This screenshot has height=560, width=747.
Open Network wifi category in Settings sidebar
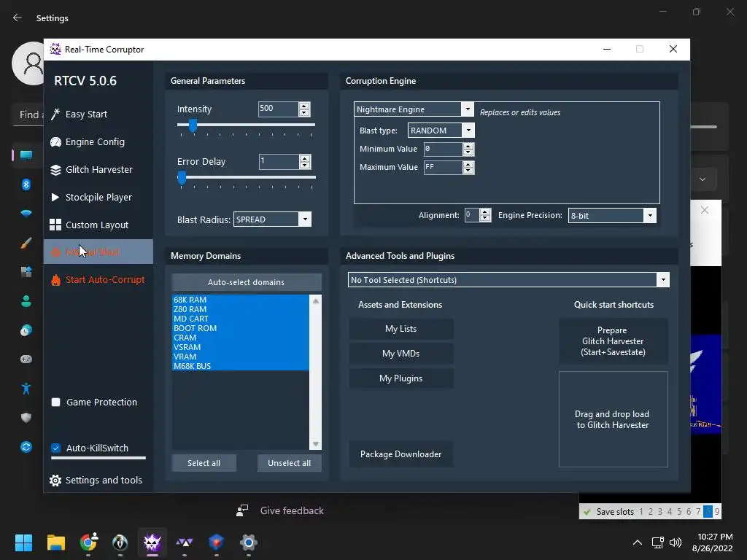26,214
